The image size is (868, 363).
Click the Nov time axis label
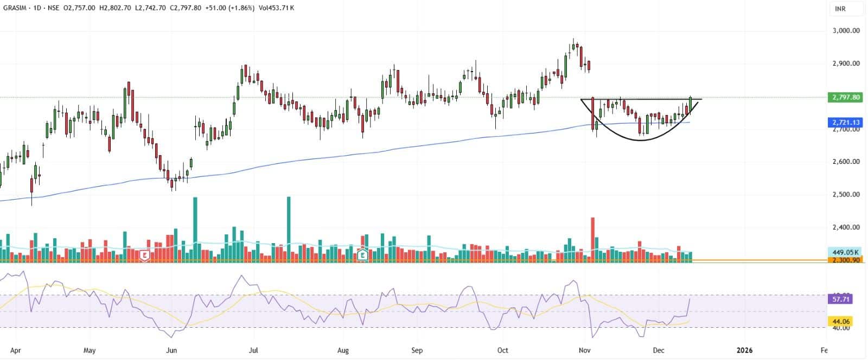[x=584, y=351]
